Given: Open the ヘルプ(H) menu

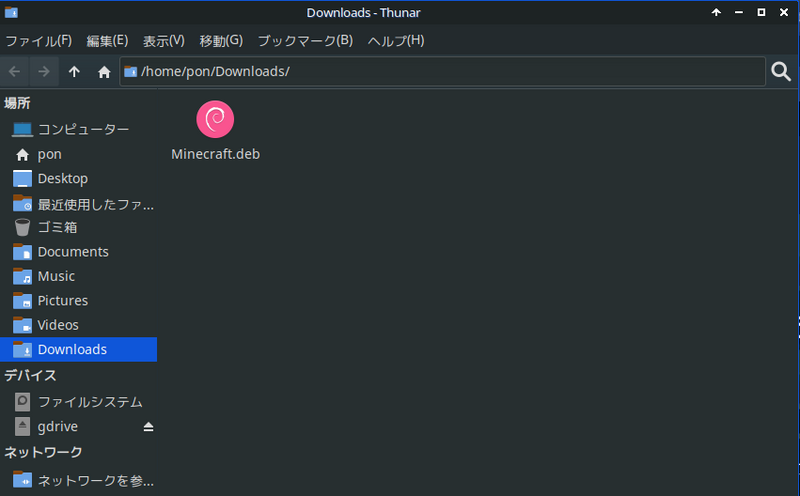Looking at the screenshot, I should coord(396,41).
